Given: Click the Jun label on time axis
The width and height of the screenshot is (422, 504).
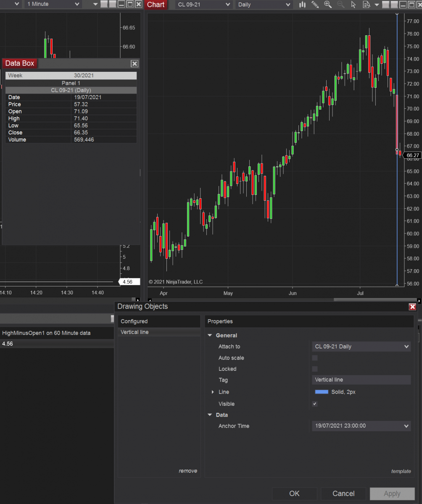Looking at the screenshot, I should 293,293.
